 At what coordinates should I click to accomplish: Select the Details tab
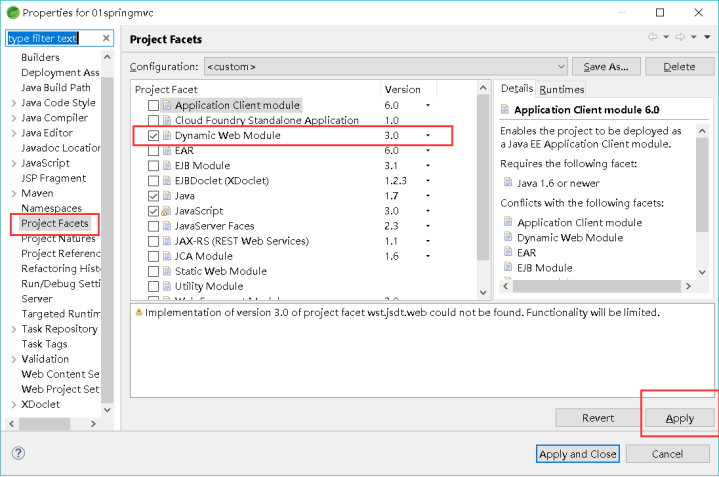pos(517,89)
